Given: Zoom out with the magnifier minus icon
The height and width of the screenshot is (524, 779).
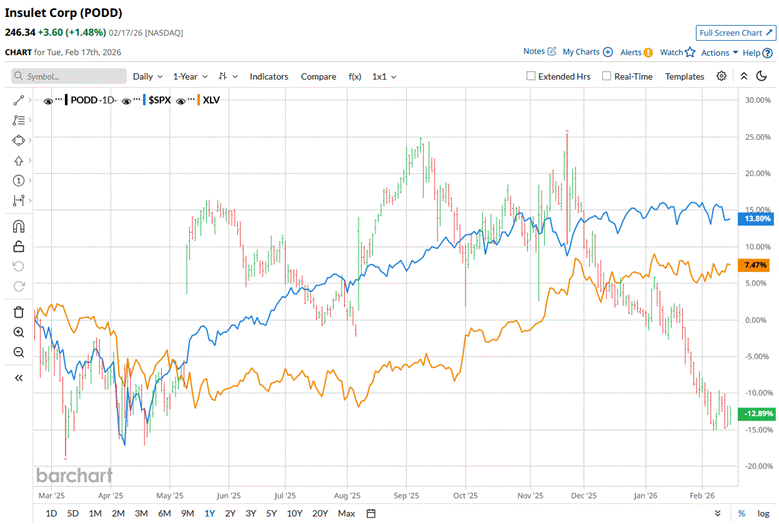Looking at the screenshot, I should 20,352.
